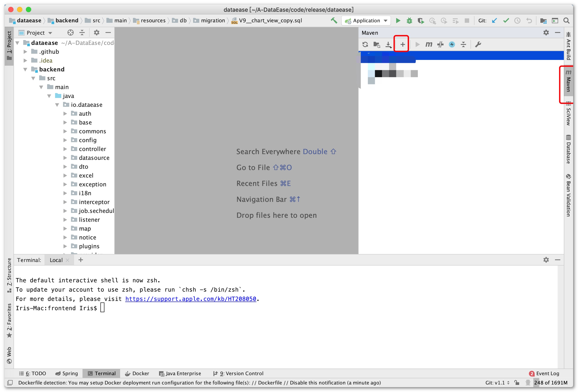Open Maven settings wrench icon
Image resolution: width=578 pixels, height=392 pixels.
click(x=478, y=44)
